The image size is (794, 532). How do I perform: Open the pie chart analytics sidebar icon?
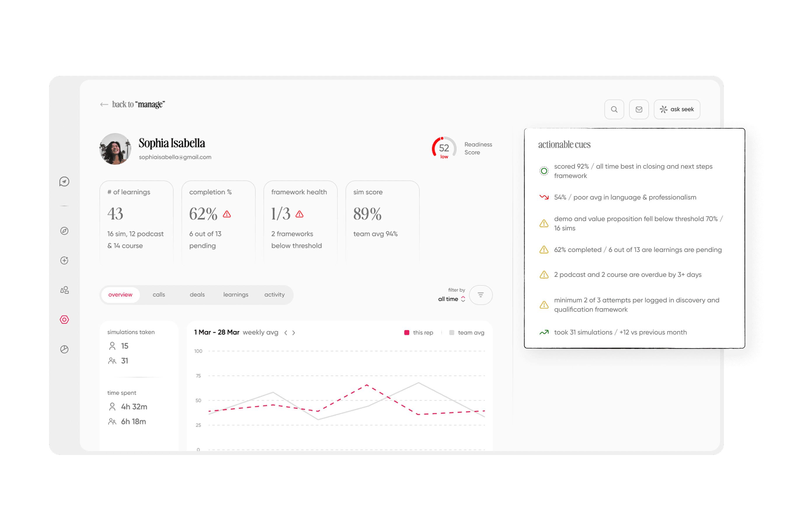[x=64, y=349]
